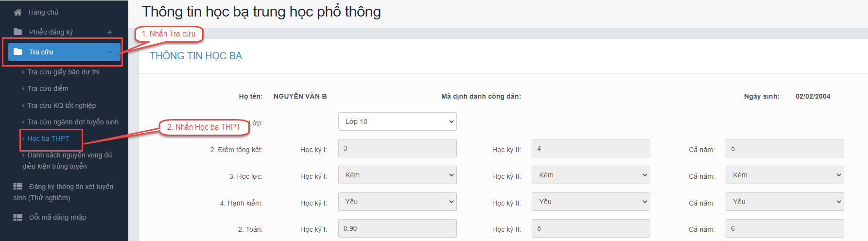The height and width of the screenshot is (241, 868).
Task: Click the list icon beside Đổi mã đăng nhập
Action: [x=17, y=217]
